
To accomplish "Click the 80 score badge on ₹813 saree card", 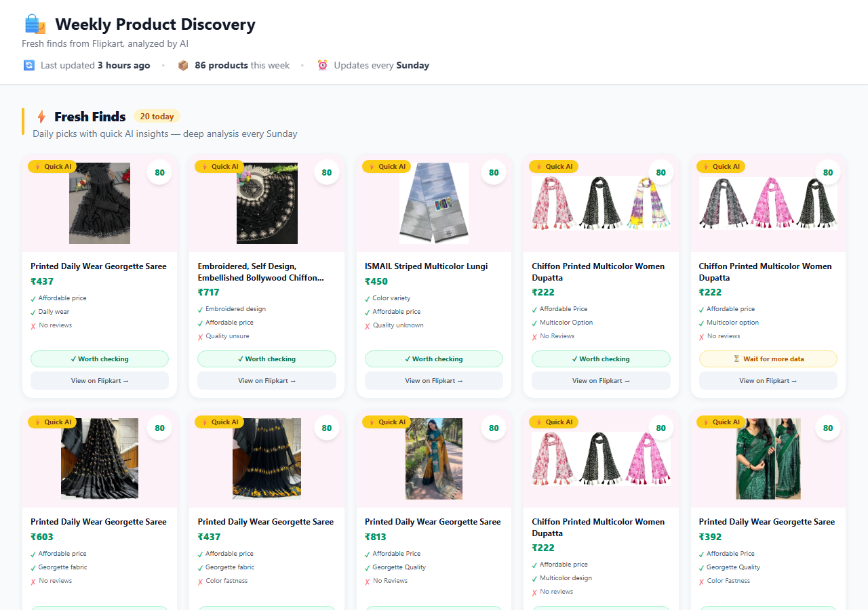I will pyautogui.click(x=494, y=428).
